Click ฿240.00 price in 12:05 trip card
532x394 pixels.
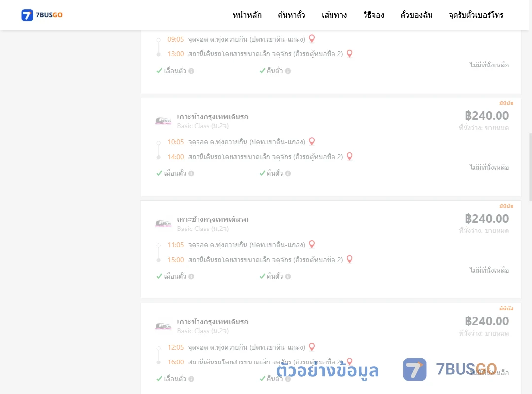487,321
